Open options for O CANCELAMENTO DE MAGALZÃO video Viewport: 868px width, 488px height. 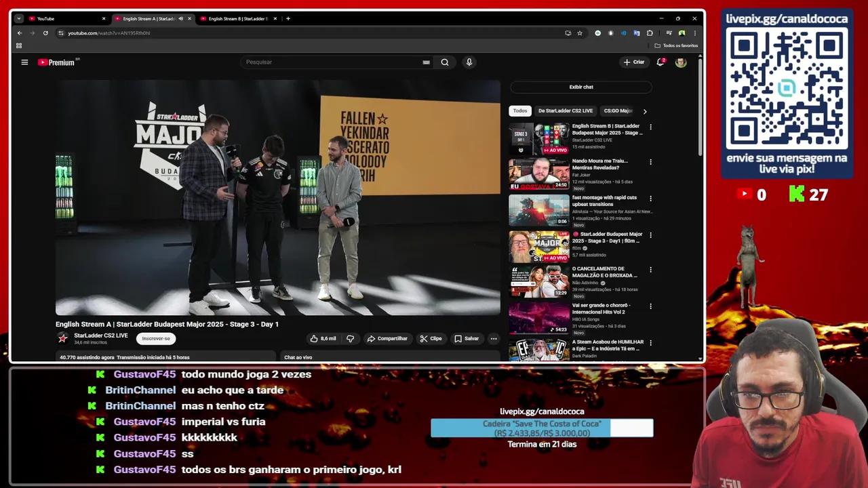650,270
